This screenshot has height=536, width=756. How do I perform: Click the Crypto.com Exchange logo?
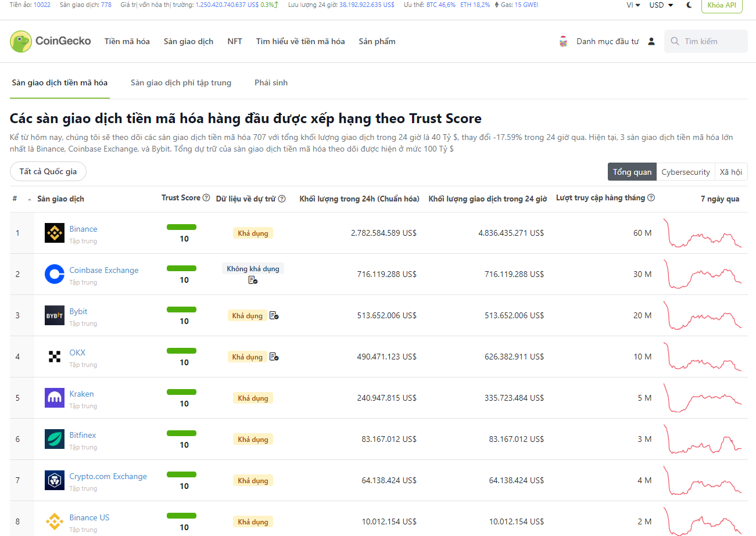click(x=55, y=480)
